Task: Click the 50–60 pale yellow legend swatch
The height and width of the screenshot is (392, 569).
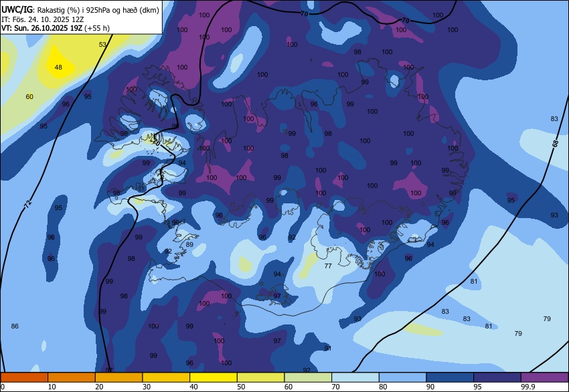Action: tap(260, 377)
